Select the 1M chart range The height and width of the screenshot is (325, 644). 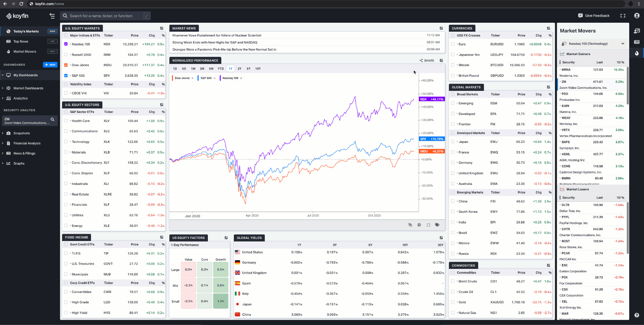pos(193,69)
